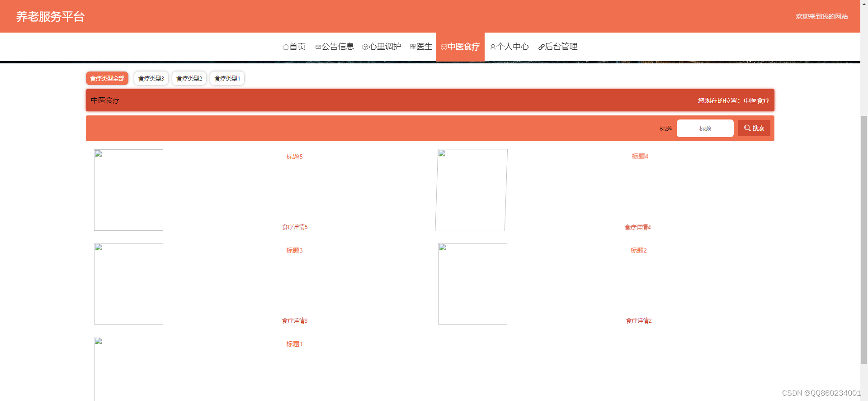Viewport: 868px width, 401px height.
Task: Select the 食疗类型全部 filter
Action: pos(107,78)
